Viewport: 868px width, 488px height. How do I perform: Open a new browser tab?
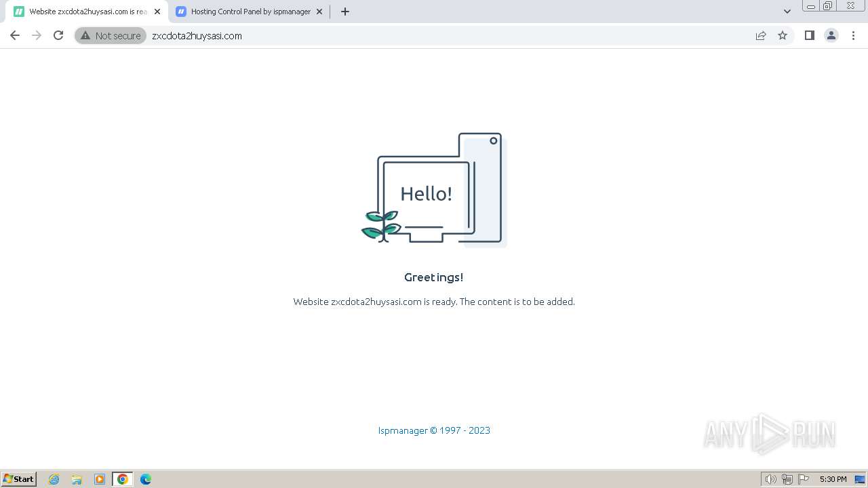(x=344, y=12)
